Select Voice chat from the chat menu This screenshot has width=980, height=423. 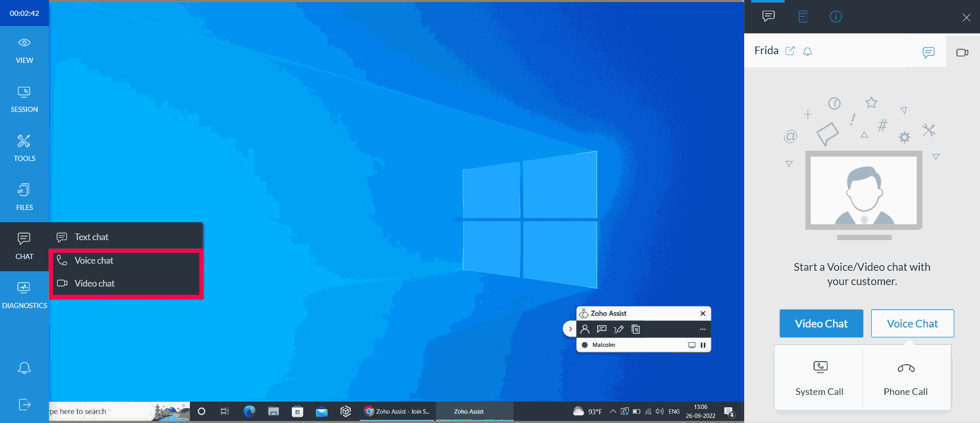click(x=94, y=261)
